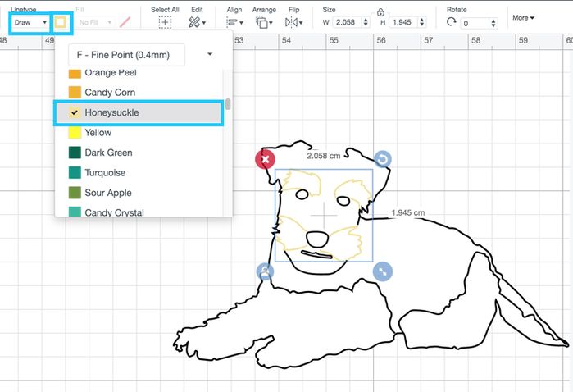This screenshot has height=392, width=573.
Task: Click the color list scrollbar
Action: click(228, 104)
